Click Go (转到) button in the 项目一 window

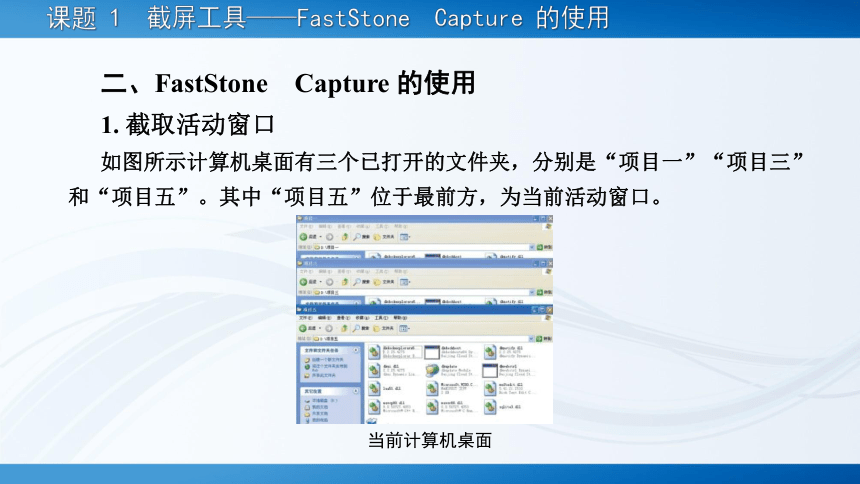click(544, 247)
